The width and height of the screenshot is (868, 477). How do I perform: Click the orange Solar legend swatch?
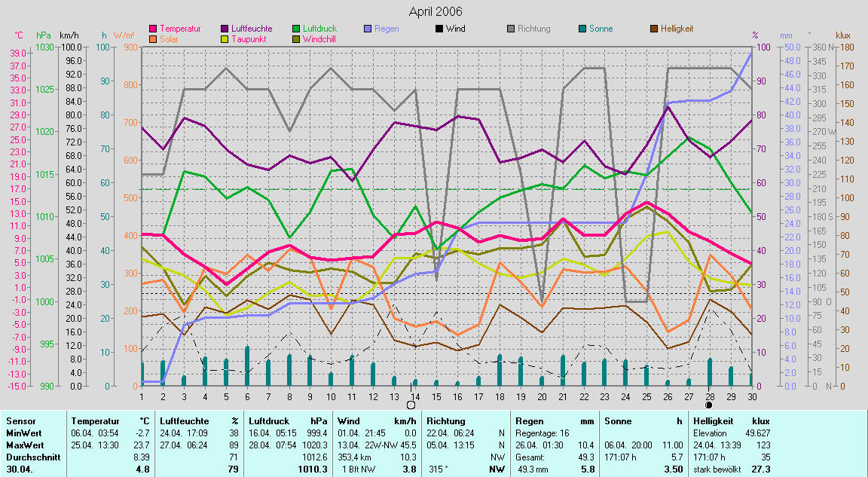click(154, 39)
